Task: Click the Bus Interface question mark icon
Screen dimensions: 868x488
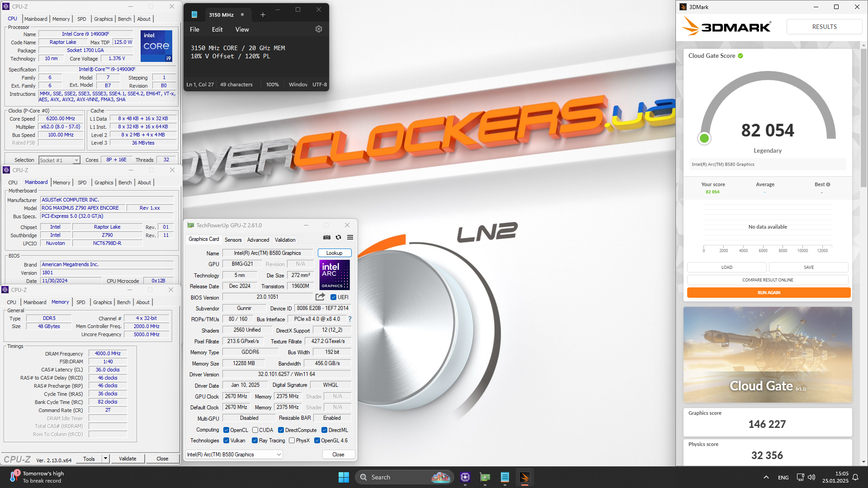Action: coord(349,319)
